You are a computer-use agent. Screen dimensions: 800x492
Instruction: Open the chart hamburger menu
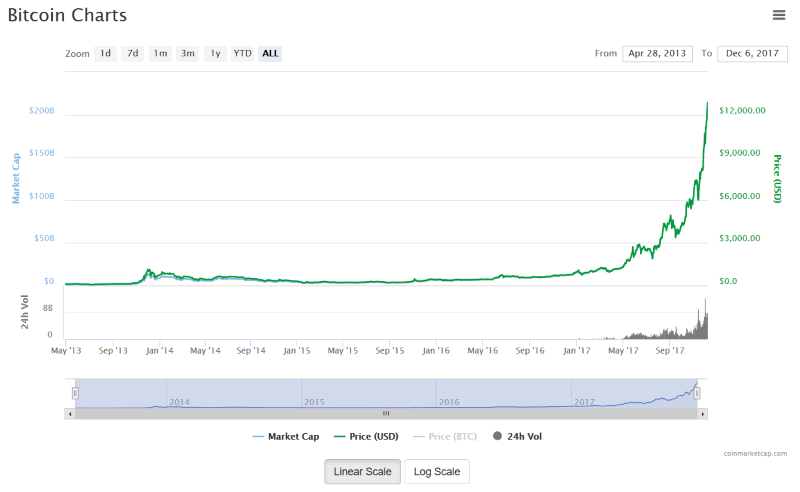(779, 15)
